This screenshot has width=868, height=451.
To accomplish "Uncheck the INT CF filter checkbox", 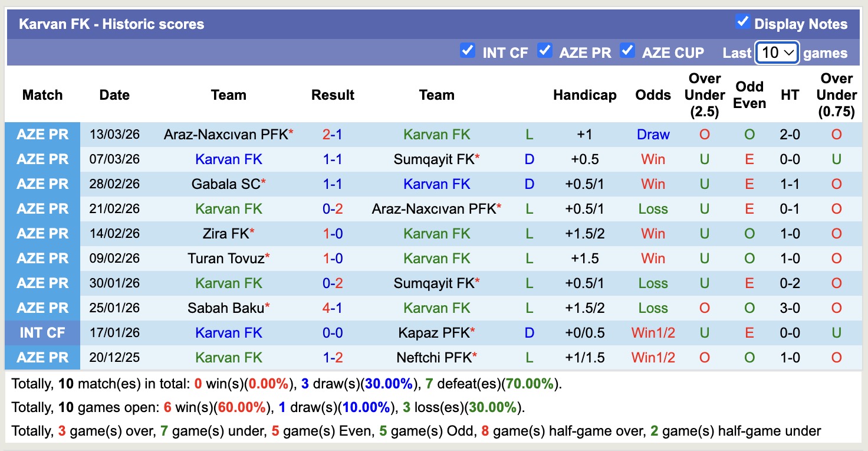I will point(468,51).
